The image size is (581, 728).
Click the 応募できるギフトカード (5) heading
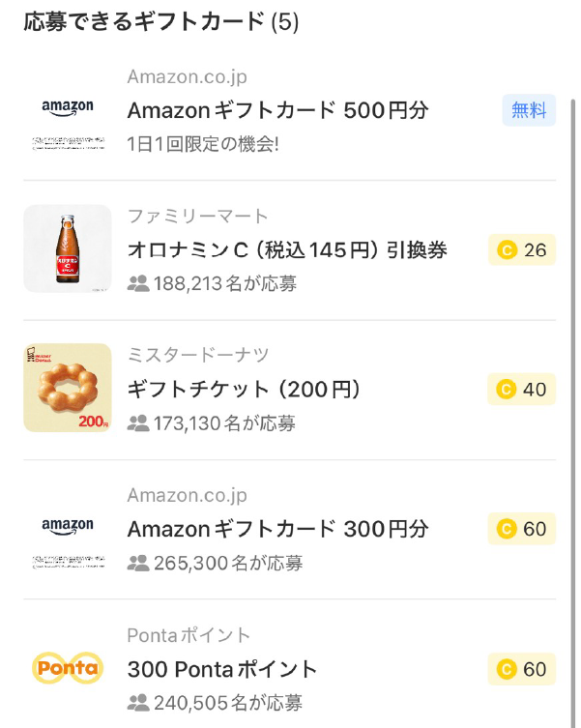coord(161,23)
